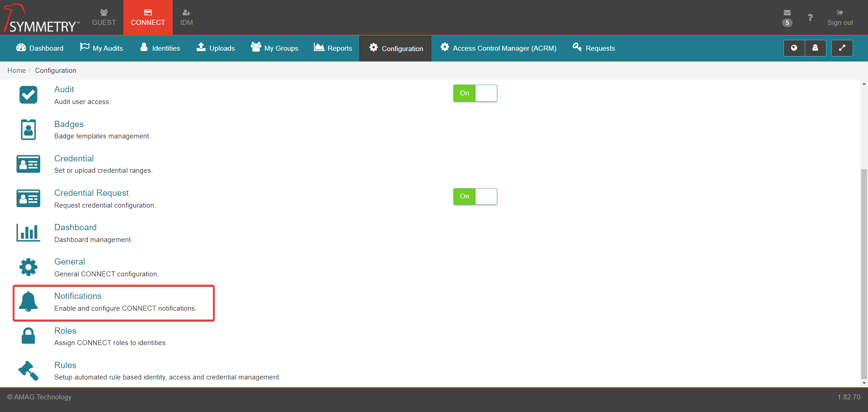The image size is (868, 412).
Task: Go to My Audits
Action: tap(101, 48)
